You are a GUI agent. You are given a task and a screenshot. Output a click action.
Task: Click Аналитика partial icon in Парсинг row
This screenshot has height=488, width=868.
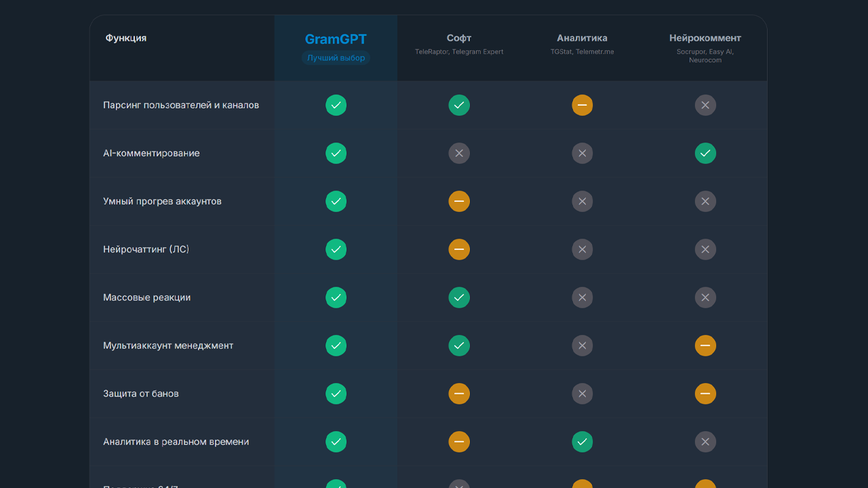(x=582, y=105)
